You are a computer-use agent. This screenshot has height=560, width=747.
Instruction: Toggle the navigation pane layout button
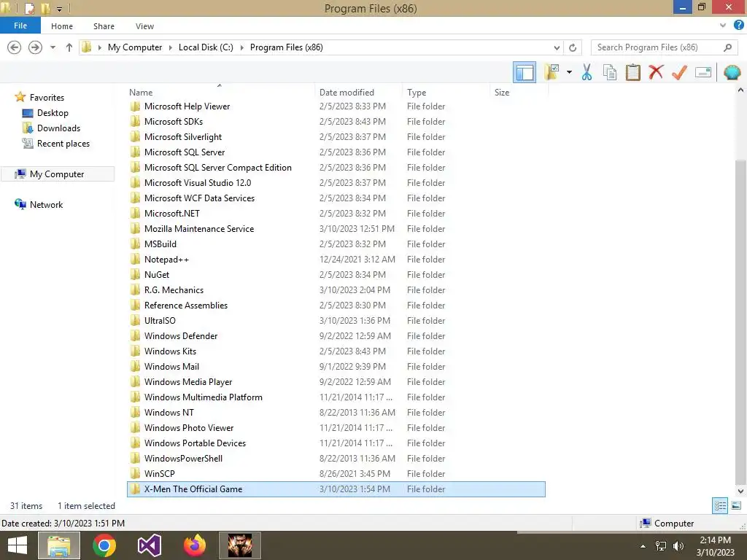click(x=524, y=72)
